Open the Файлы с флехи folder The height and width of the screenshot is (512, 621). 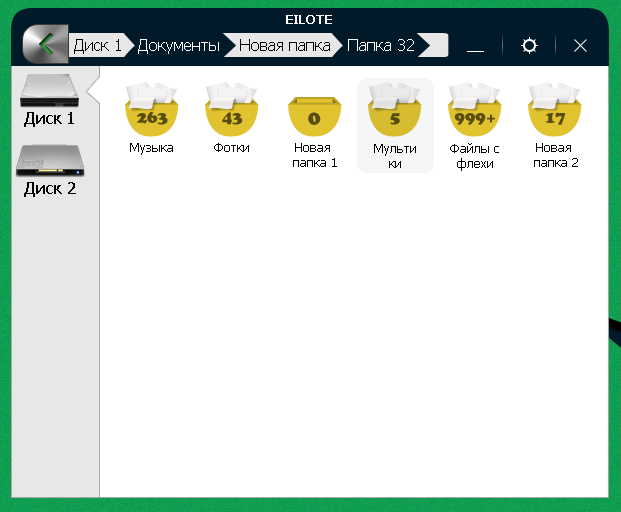[474, 110]
